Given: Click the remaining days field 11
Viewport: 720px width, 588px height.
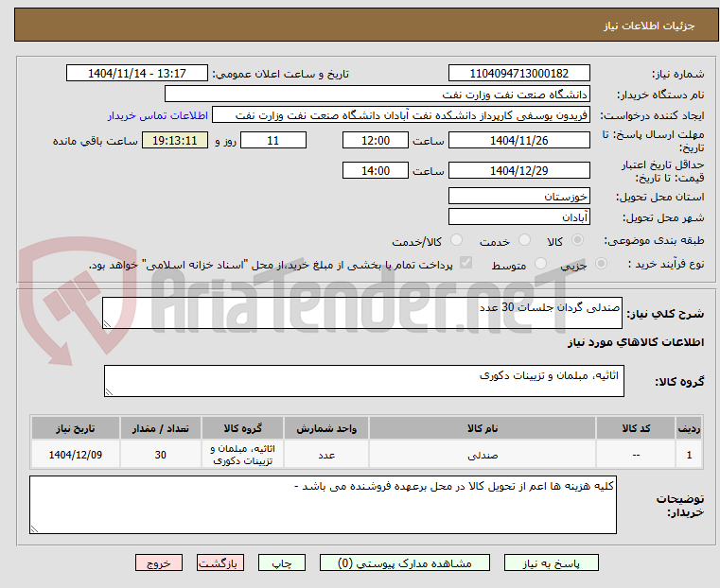Looking at the screenshot, I should (273, 140).
